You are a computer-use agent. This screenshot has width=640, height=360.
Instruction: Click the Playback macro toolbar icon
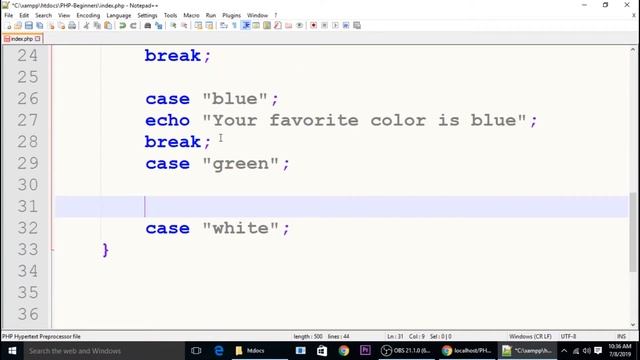click(335, 26)
